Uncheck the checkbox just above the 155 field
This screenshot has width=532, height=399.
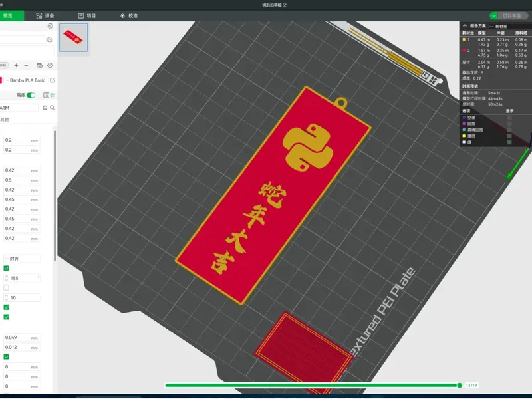coord(6,269)
